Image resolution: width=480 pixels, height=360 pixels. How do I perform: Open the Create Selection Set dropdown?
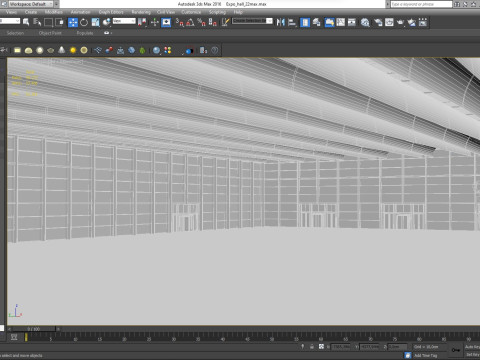252,21
